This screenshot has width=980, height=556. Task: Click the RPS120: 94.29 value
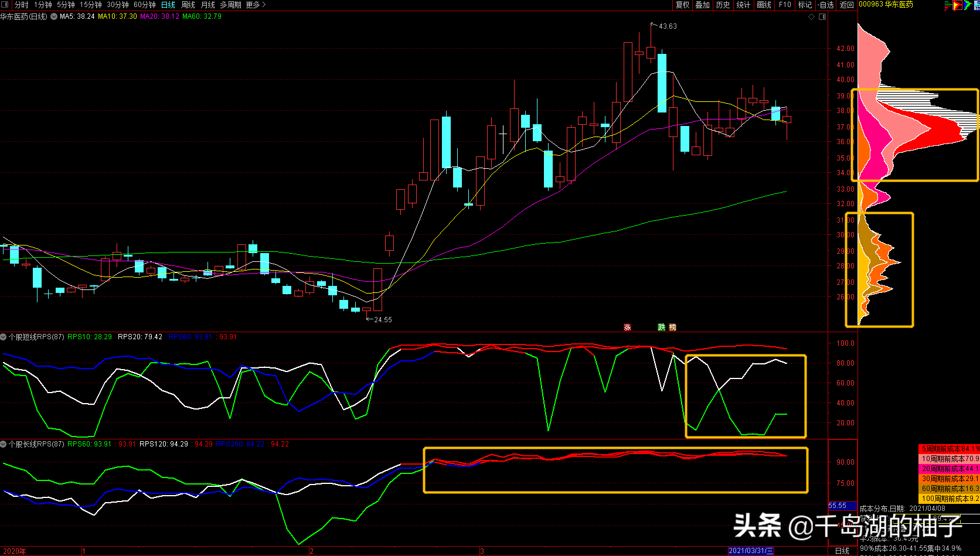(164, 444)
